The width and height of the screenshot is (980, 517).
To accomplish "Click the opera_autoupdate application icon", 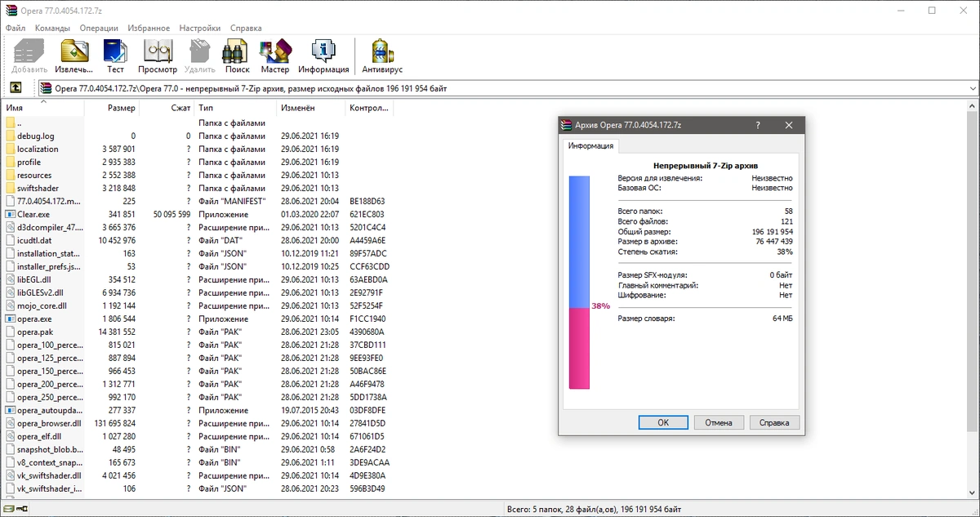I will click(x=10, y=410).
